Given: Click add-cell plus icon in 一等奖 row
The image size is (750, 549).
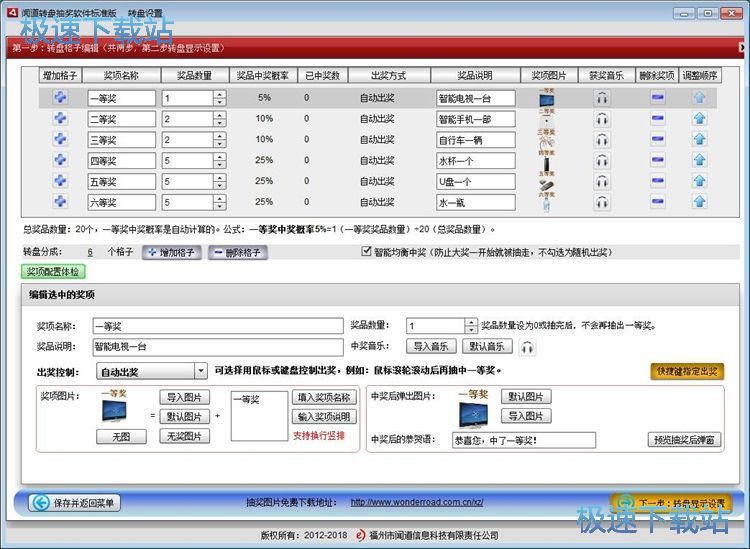Looking at the screenshot, I should point(60,98).
